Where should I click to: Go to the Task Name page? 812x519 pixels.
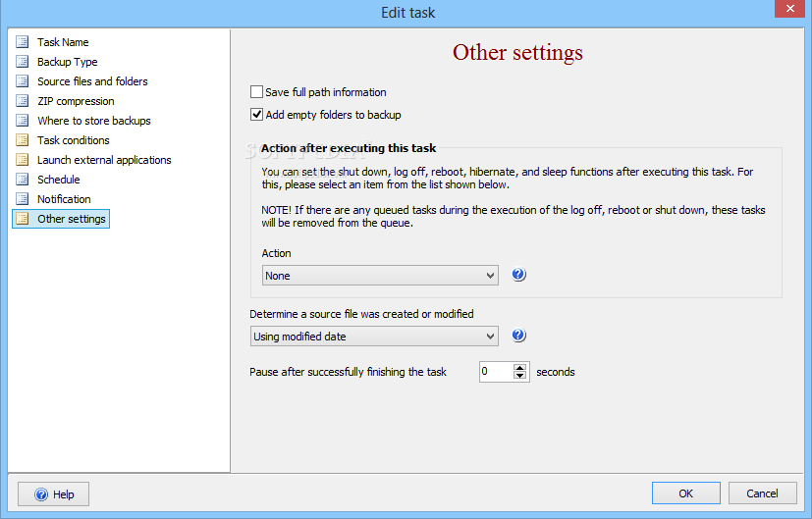click(x=63, y=42)
